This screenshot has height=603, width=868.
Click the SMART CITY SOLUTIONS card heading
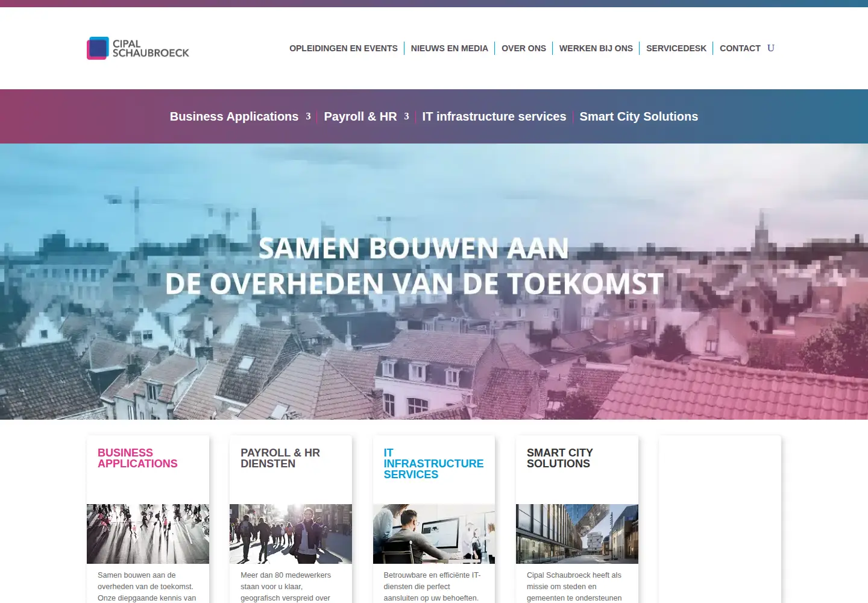tap(560, 458)
